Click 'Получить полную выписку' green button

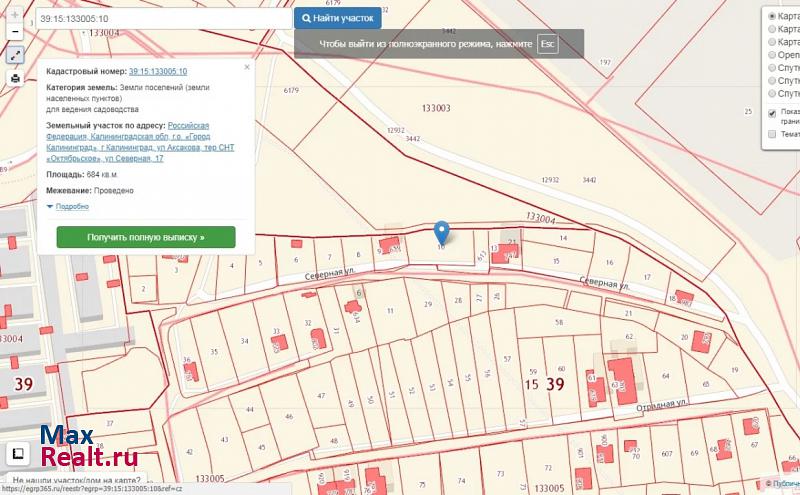click(x=146, y=238)
